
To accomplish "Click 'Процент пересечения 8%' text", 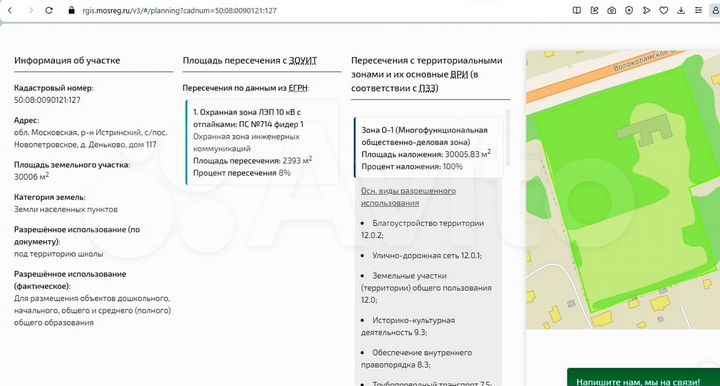I will pyautogui.click(x=242, y=173).
